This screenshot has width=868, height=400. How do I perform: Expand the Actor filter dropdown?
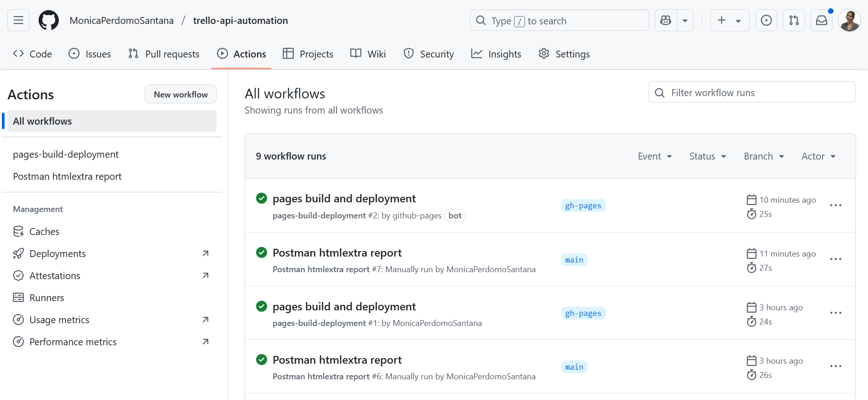[x=818, y=156]
